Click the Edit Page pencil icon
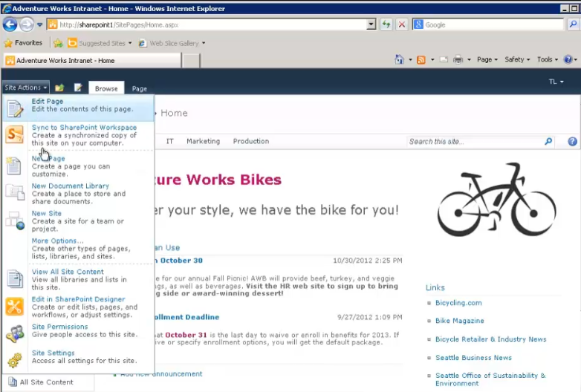 point(15,108)
